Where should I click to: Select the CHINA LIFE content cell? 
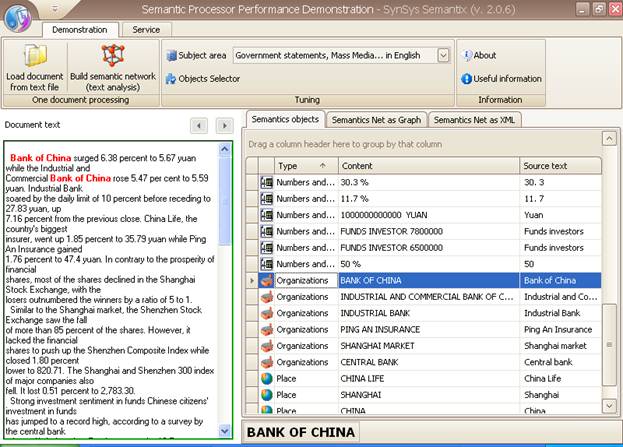pos(429,378)
